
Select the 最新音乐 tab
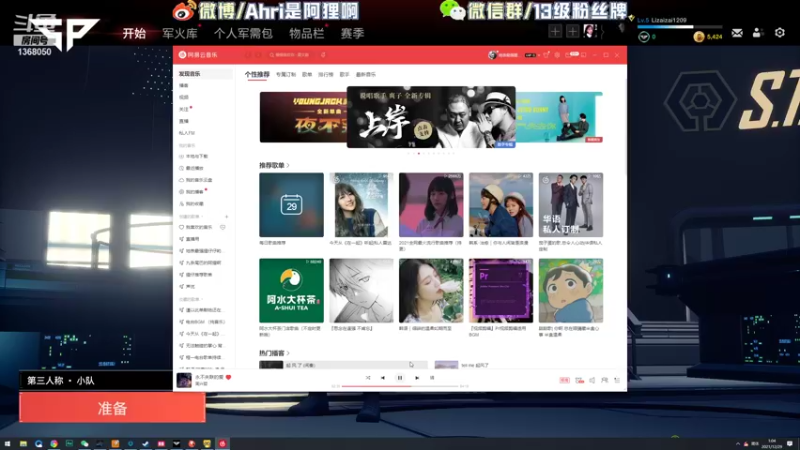point(365,74)
